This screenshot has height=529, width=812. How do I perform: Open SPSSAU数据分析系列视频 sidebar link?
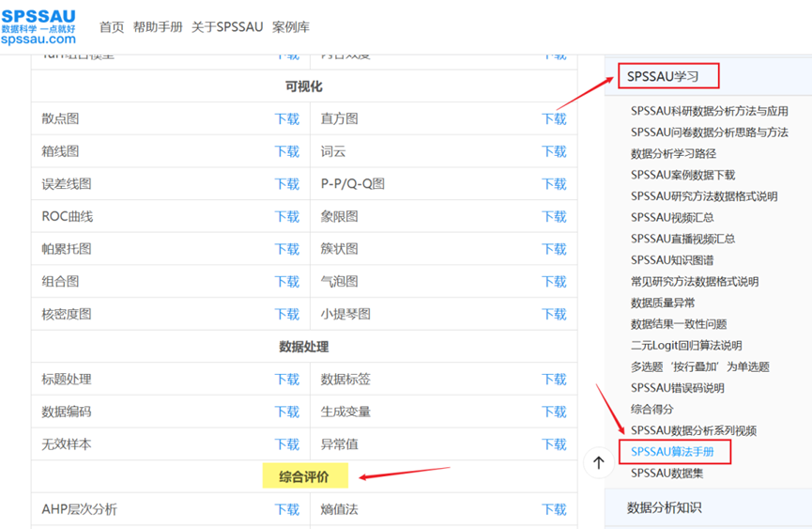(694, 430)
